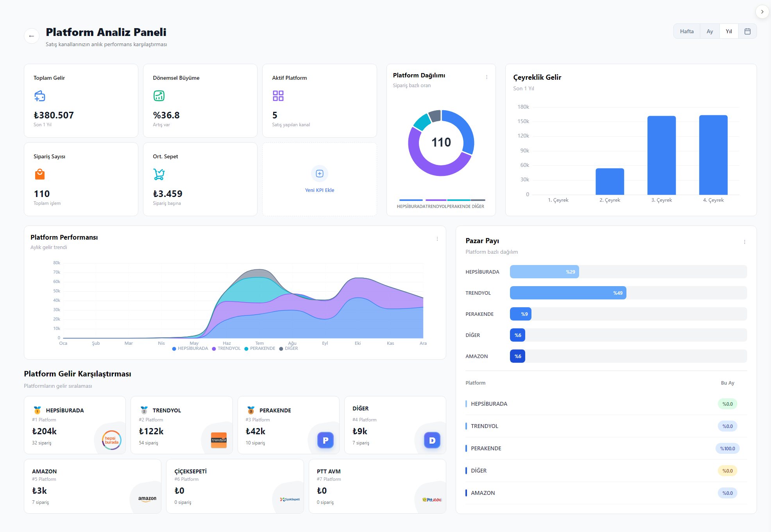Toggle PERAKENDE series in chart legend
The image size is (771, 532).
click(x=260, y=349)
